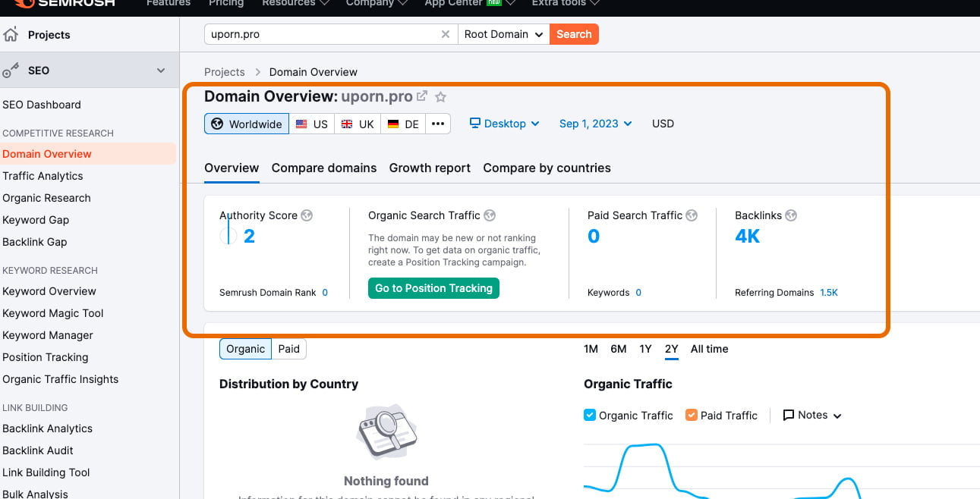Image resolution: width=980 pixels, height=499 pixels.
Task: Open App Center top menu
Action: coord(470,3)
